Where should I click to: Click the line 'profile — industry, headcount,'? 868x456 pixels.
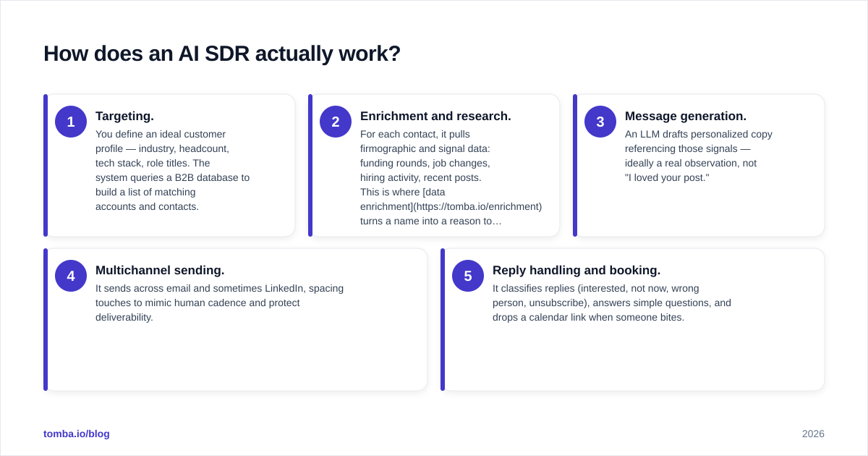162,148
